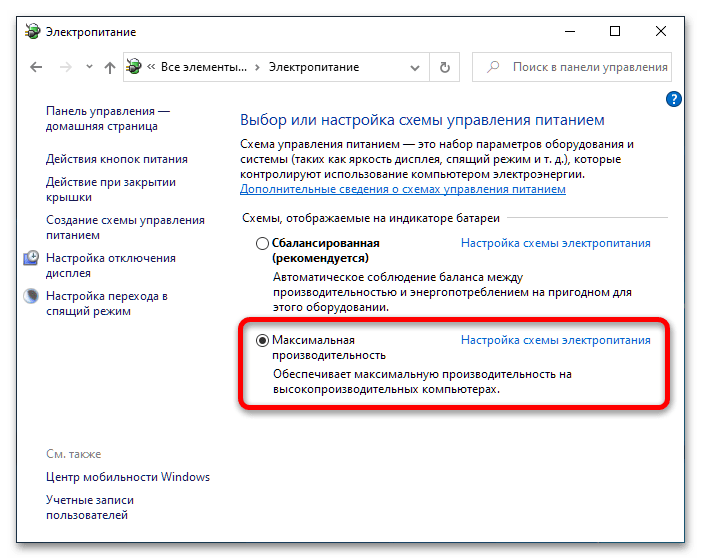Screen dimensions: 701x559
Task: Click the display timeout monitor icon
Action: click(x=31, y=258)
